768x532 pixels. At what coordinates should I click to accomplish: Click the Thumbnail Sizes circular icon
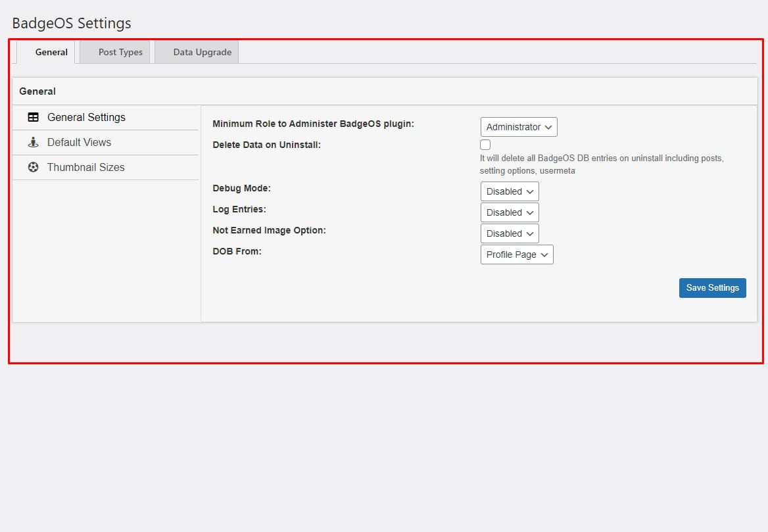[33, 167]
